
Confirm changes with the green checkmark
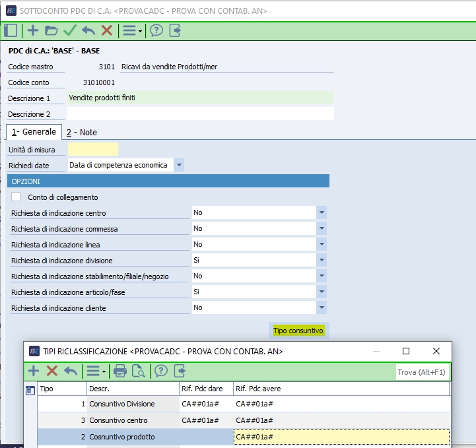(x=70, y=30)
